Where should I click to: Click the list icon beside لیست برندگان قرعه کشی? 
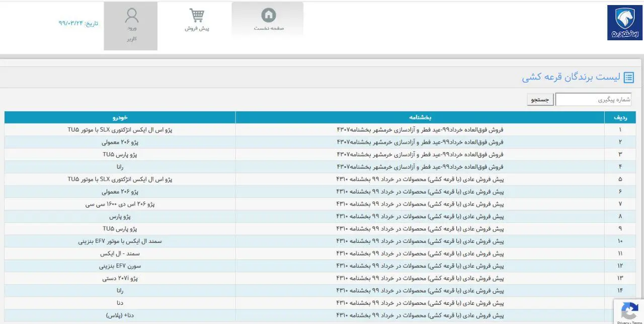click(x=628, y=78)
